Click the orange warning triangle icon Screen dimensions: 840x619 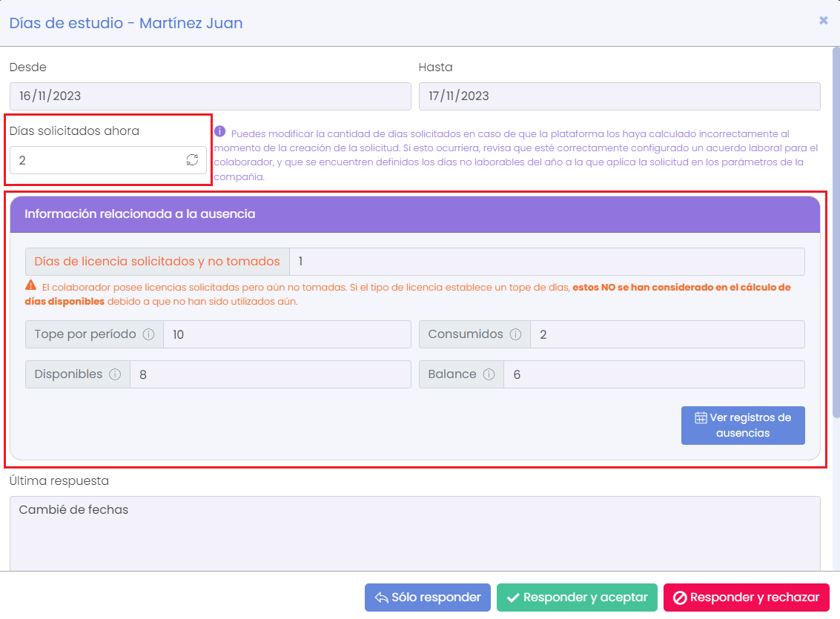tap(31, 285)
